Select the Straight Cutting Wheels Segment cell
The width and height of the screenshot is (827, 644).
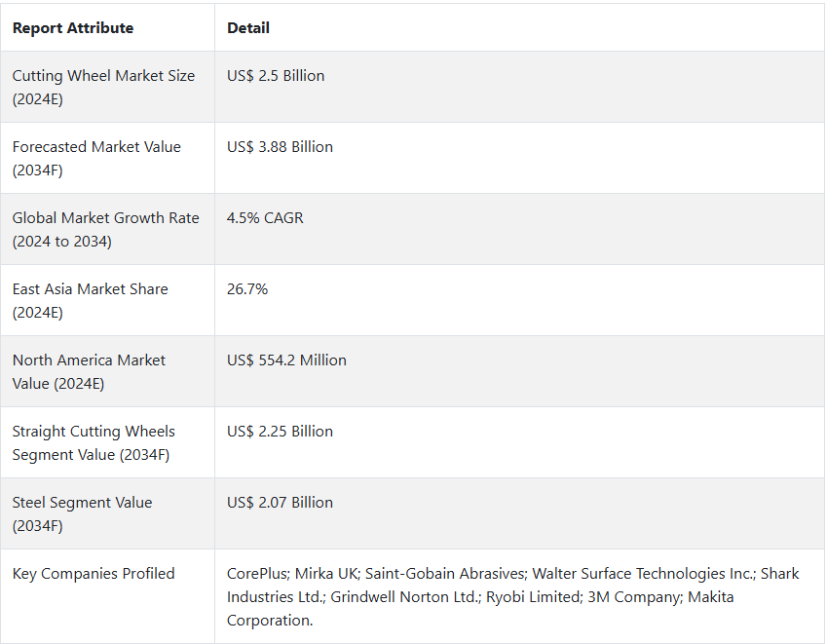pyautogui.click(x=94, y=442)
